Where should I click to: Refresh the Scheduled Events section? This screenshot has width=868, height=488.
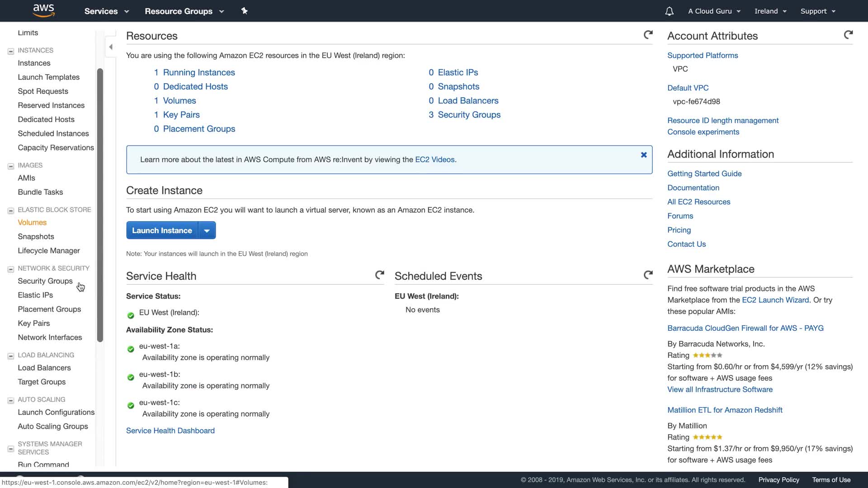pos(648,275)
